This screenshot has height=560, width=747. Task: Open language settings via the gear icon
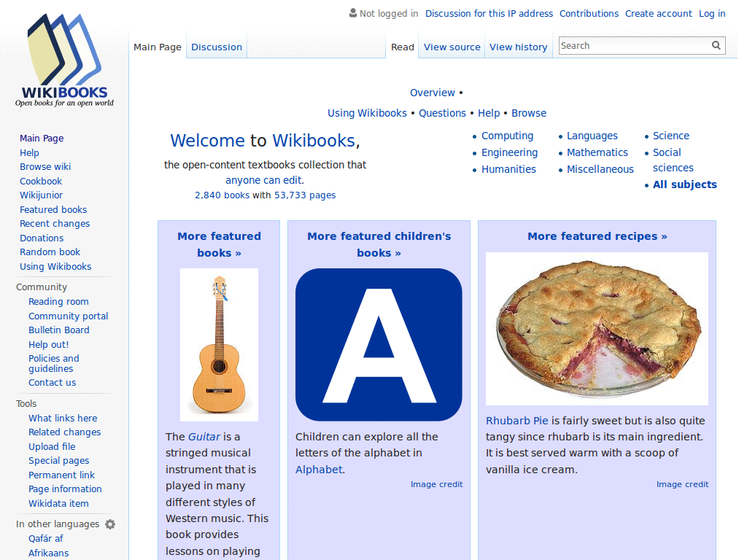pyautogui.click(x=109, y=524)
